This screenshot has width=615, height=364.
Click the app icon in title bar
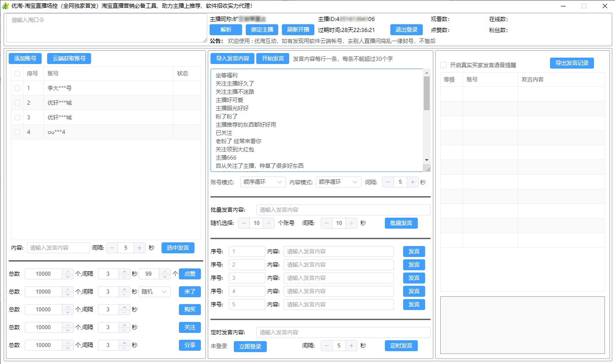pyautogui.click(x=5, y=6)
